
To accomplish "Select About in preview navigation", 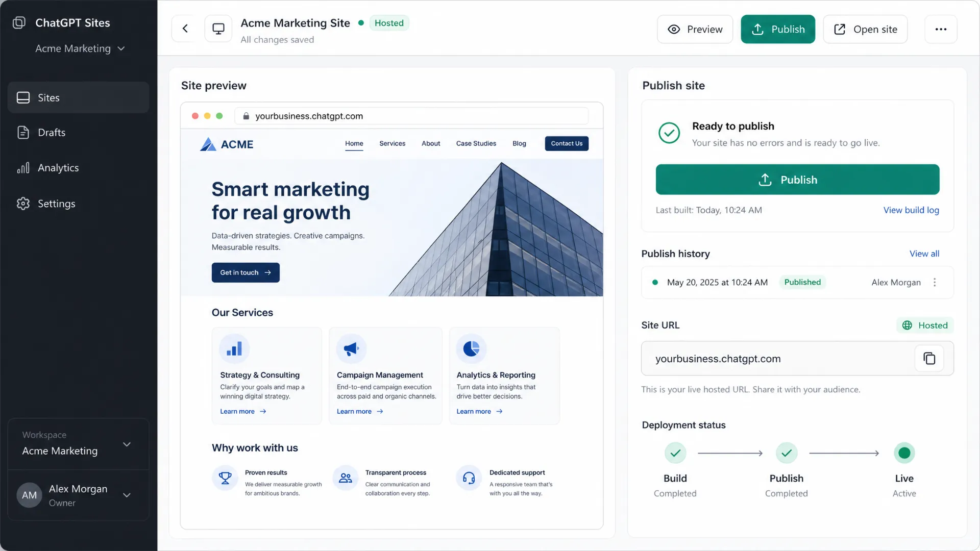I will click(x=431, y=143).
